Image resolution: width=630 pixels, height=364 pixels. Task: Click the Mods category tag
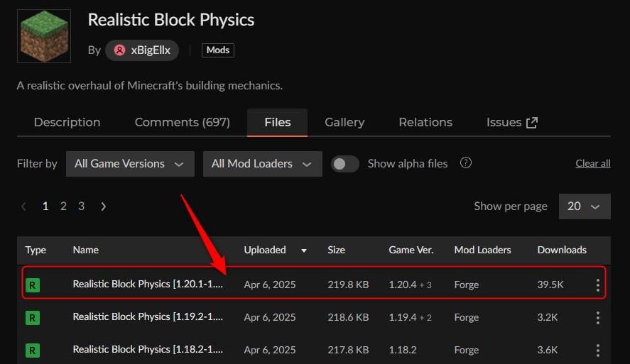point(217,50)
